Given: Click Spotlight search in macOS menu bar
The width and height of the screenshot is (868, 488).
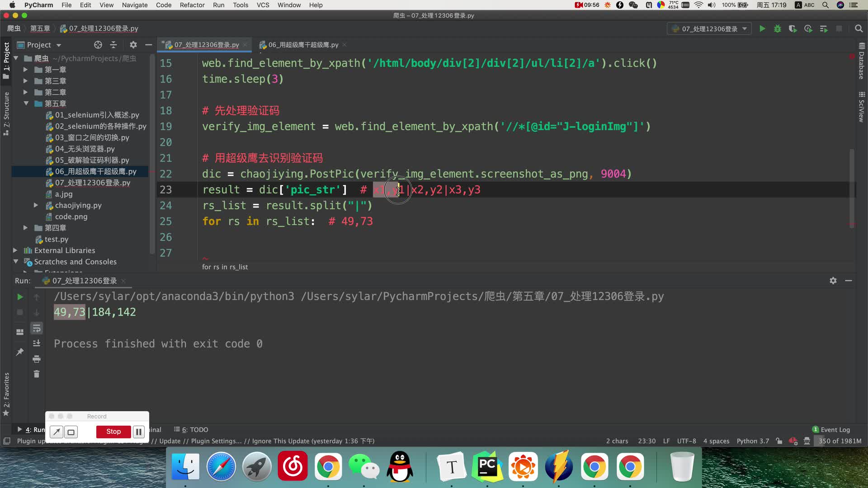Looking at the screenshot, I should [x=826, y=5].
